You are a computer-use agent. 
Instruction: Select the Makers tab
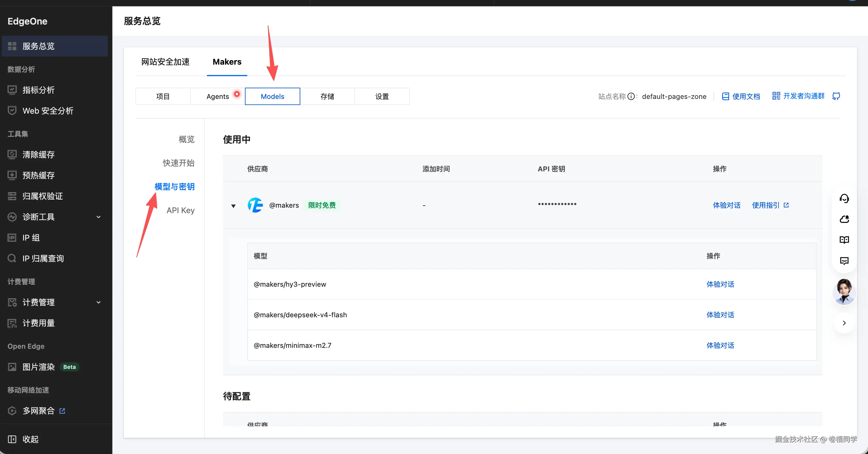[227, 62]
